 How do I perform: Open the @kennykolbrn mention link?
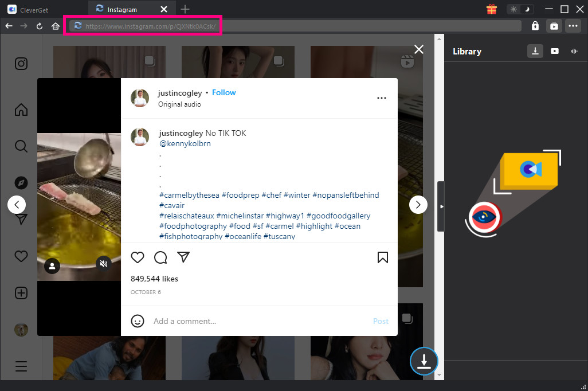[185, 143]
